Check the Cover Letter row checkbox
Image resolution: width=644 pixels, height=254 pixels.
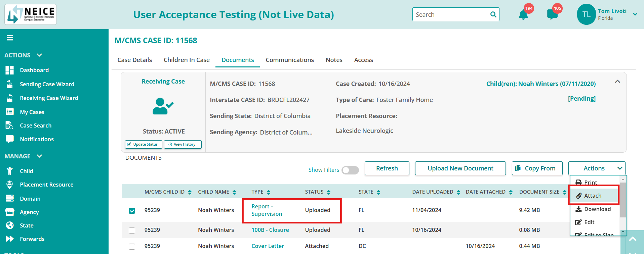tap(132, 246)
